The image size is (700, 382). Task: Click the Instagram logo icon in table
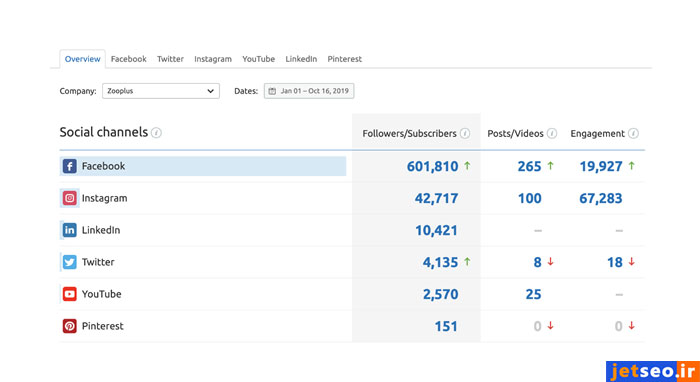pyautogui.click(x=70, y=198)
